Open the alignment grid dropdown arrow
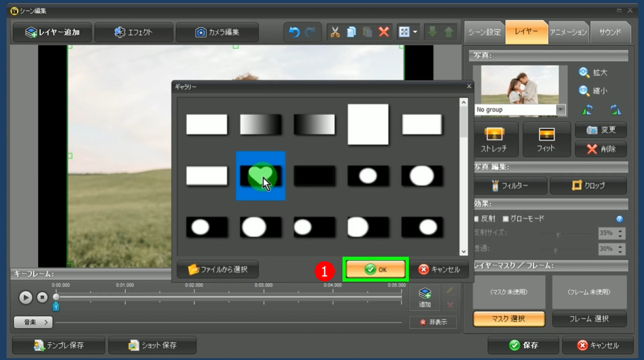The height and width of the screenshot is (360, 644). pyautogui.click(x=415, y=33)
